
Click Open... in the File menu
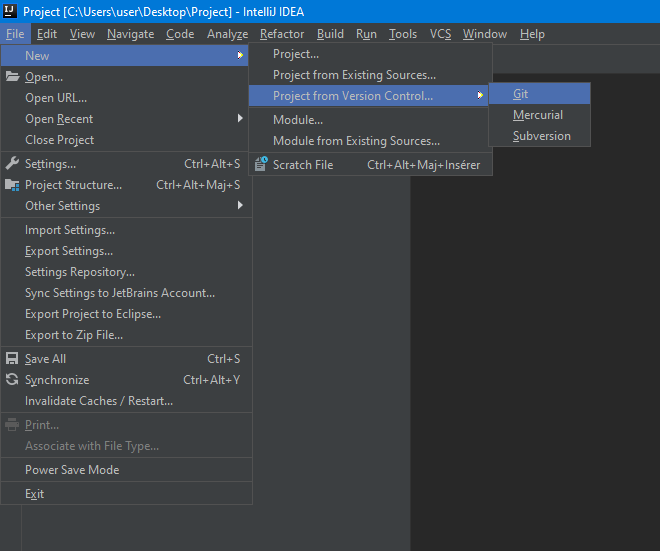coord(126,77)
